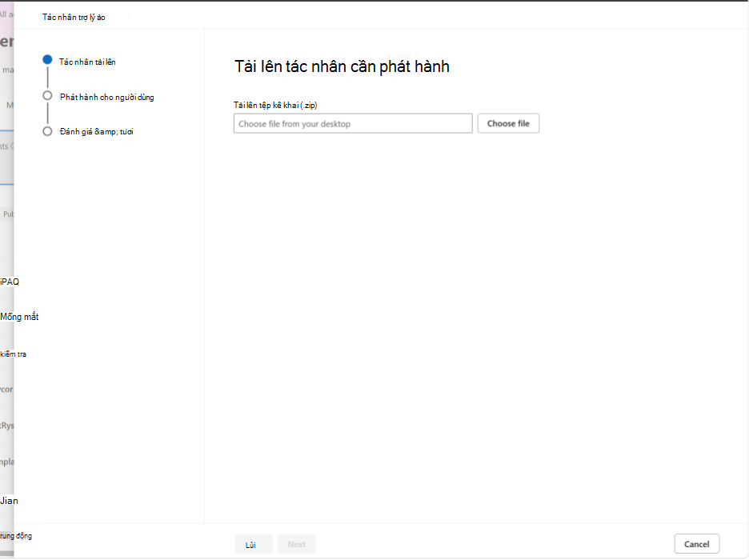Click the Choose file button
Viewport: 749px width, 560px height.
pyautogui.click(x=508, y=124)
